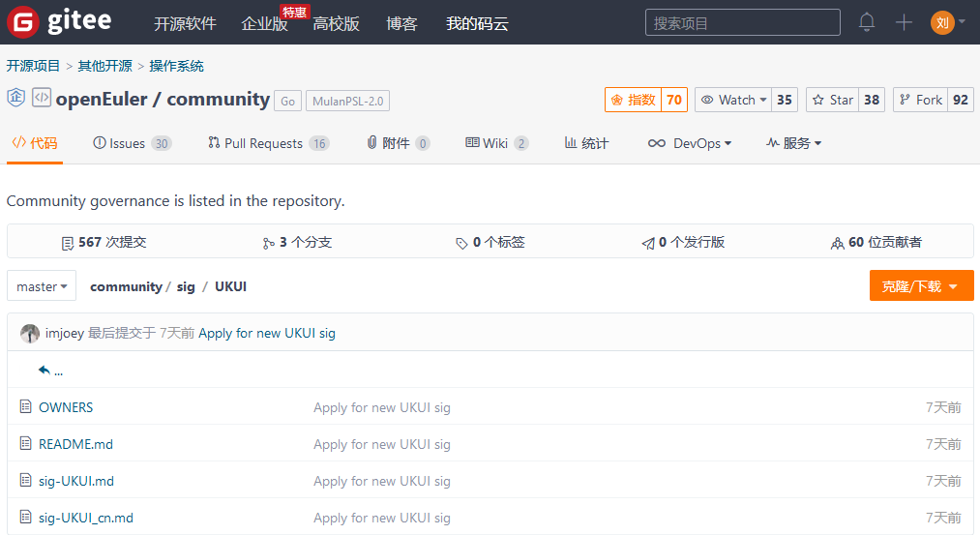The image size is (980, 535).
Task: Click the file icon next to OWNERS
Action: click(x=26, y=407)
